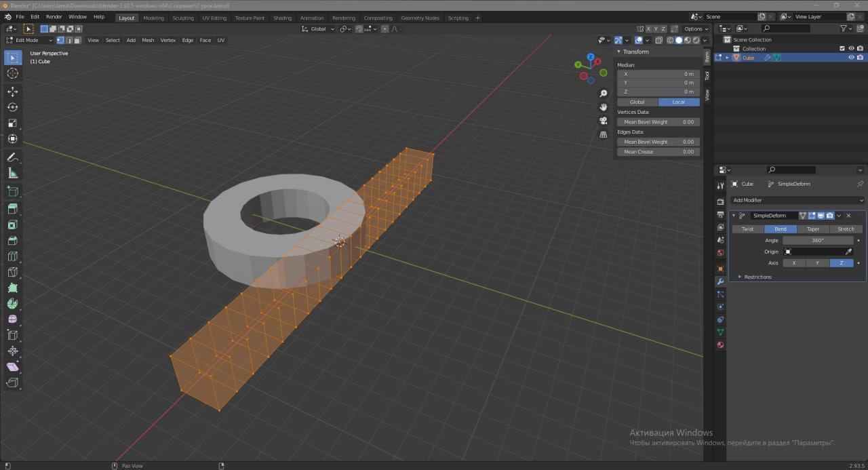Viewport: 868px width, 470px height.
Task: Open the Object Data properties tab
Action: click(x=720, y=332)
